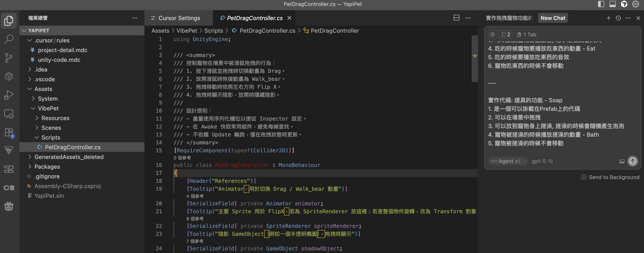The height and width of the screenshot is (253, 644).
Task: Open chat panel more options ellipsis
Action: pyautogui.click(x=628, y=18)
